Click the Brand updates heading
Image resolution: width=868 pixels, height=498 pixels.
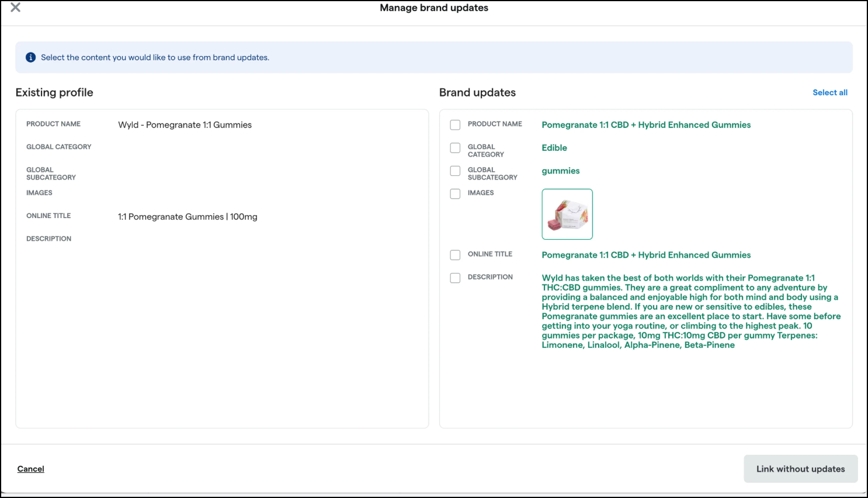point(477,92)
